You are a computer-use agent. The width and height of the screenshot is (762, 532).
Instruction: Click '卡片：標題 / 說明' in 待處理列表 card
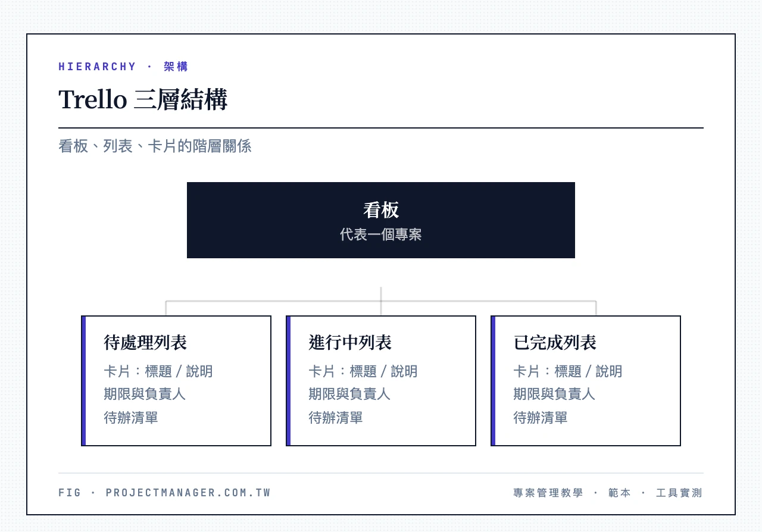point(158,371)
